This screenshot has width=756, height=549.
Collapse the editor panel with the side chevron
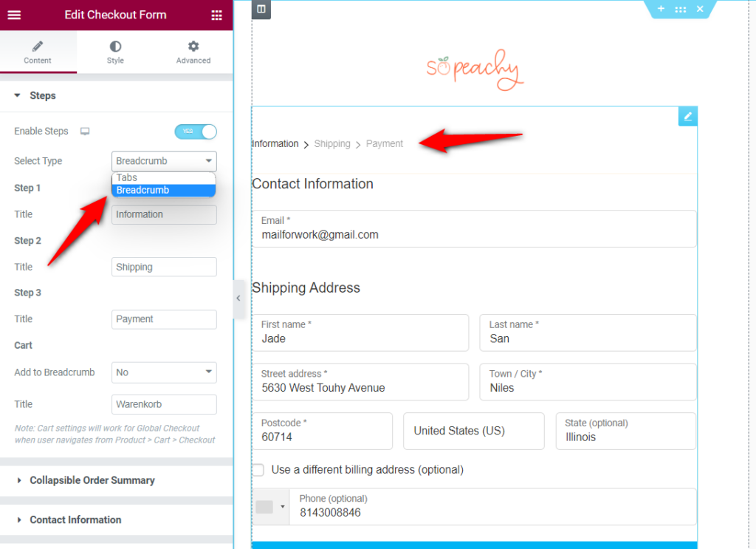pos(238,299)
